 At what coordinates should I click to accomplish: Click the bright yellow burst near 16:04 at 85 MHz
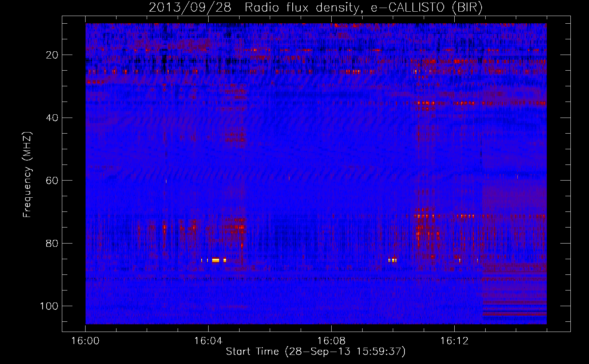216,260
